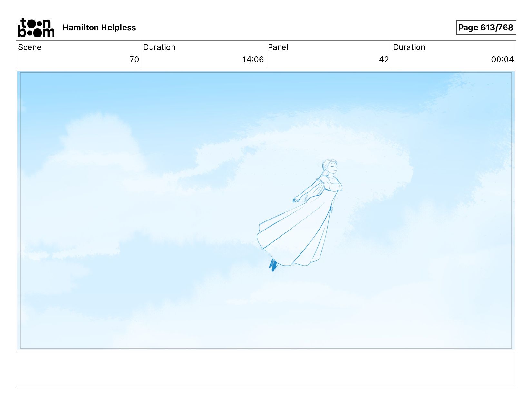Select the 'Panel' header label

(278, 47)
